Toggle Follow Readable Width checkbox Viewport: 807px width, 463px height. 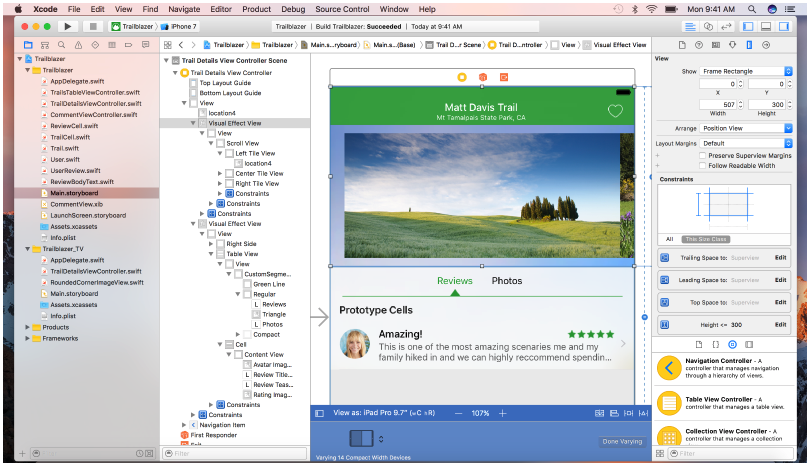click(x=701, y=166)
